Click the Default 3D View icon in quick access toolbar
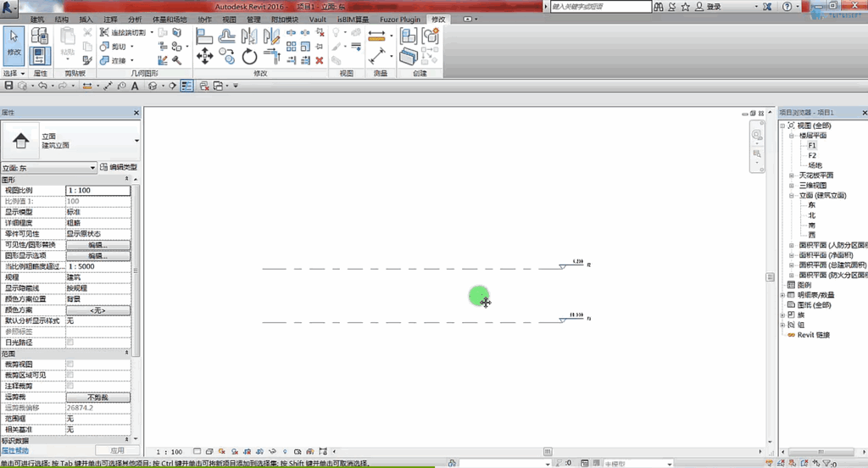 click(x=153, y=86)
